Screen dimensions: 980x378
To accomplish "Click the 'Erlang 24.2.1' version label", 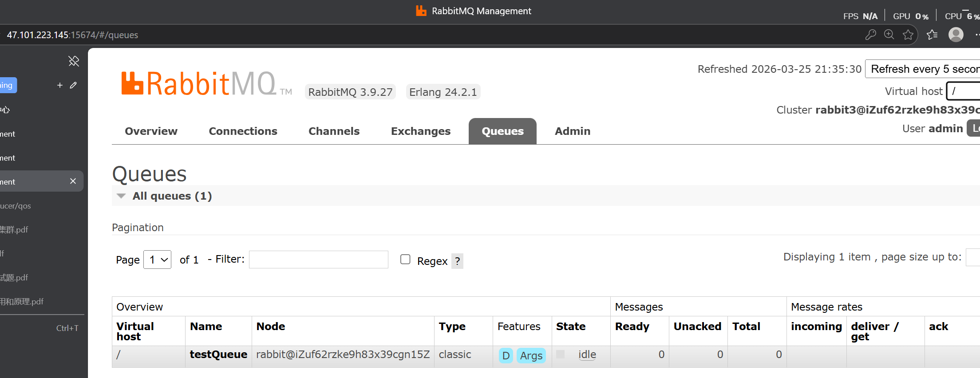I will [443, 92].
